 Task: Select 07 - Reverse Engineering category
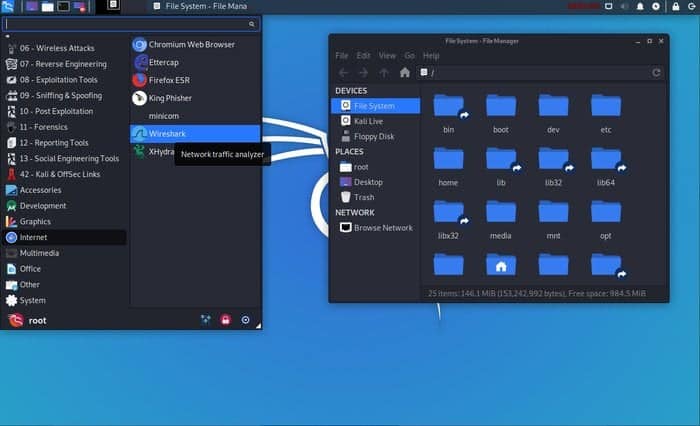coord(65,64)
